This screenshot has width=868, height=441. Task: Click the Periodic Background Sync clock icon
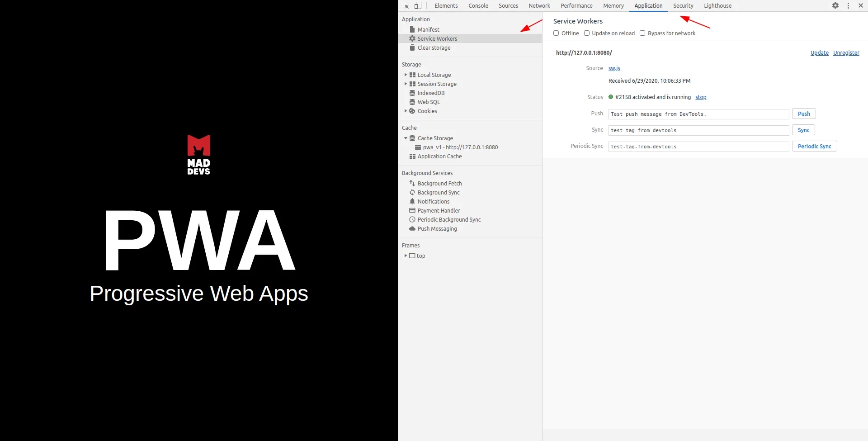pos(412,219)
